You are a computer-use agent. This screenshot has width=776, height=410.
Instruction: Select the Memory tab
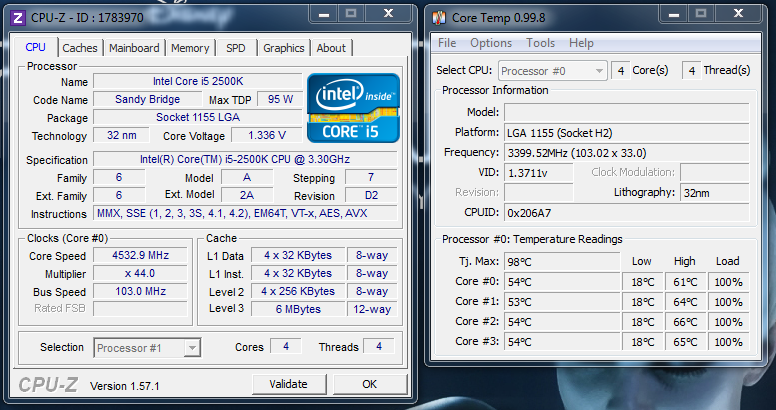click(190, 48)
